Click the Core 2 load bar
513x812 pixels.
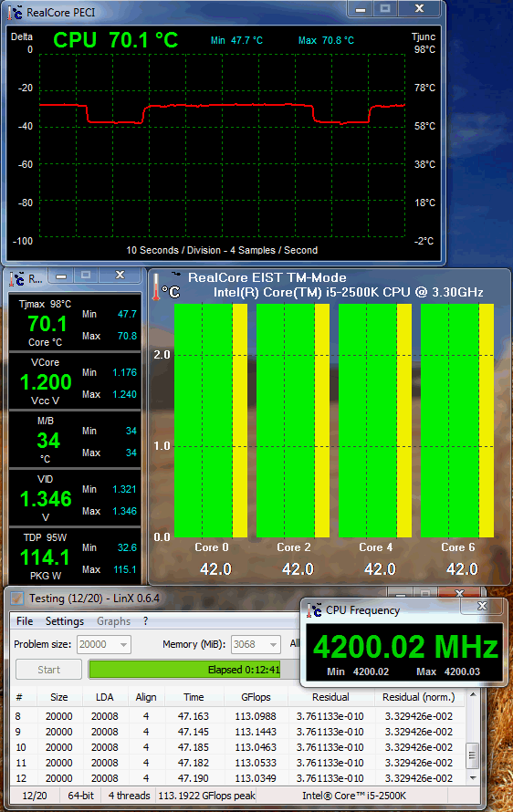[x=293, y=421]
